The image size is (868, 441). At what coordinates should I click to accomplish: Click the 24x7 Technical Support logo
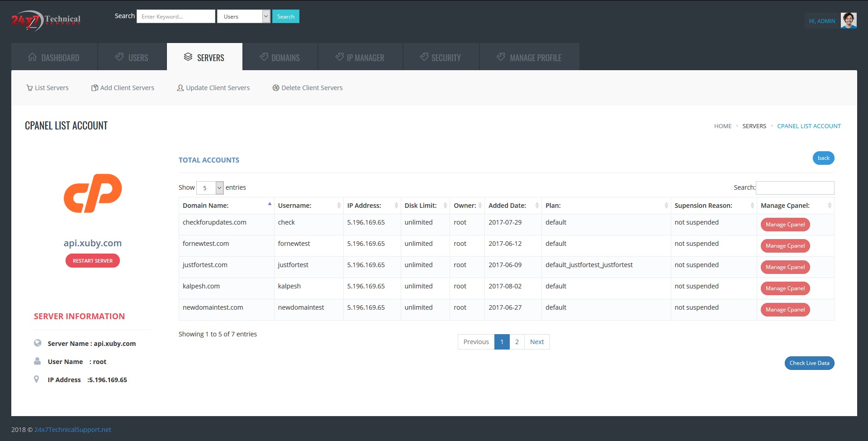pos(46,20)
